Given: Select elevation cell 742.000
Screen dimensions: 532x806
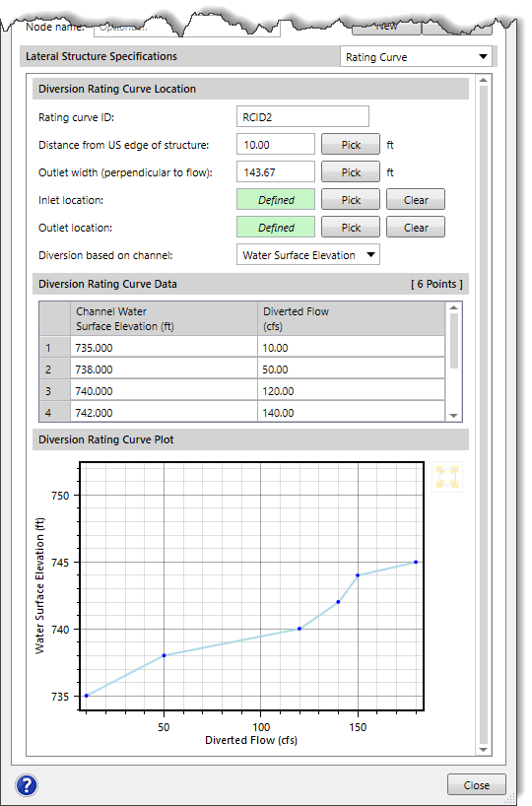Looking at the screenshot, I should (x=164, y=412).
